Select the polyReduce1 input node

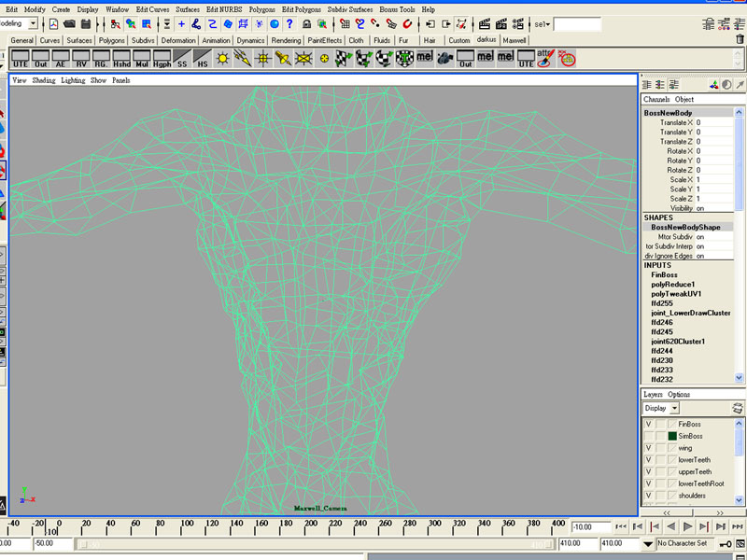tap(672, 285)
